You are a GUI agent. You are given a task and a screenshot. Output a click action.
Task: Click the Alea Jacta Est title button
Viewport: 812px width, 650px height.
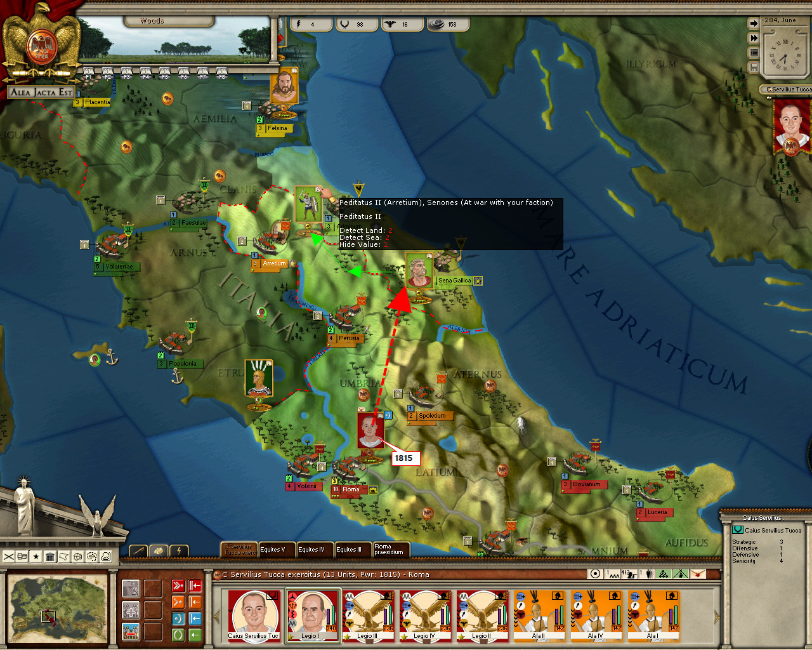(x=41, y=93)
